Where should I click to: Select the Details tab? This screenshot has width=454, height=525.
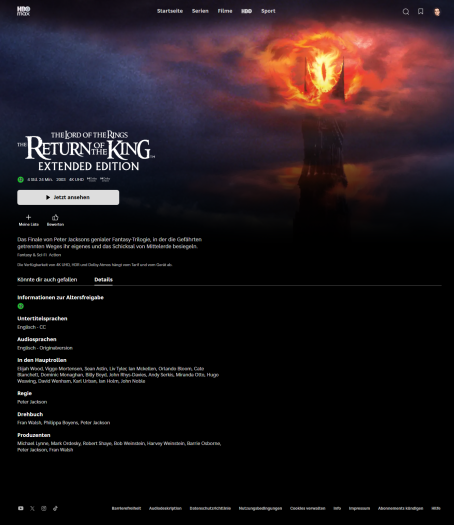coord(103,280)
